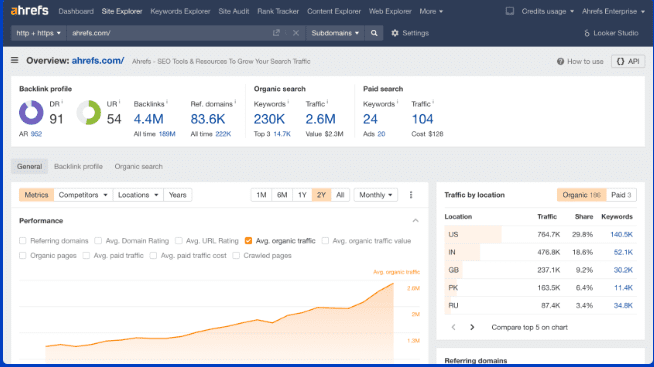The image size is (654, 367).
Task: Click the three-dot chart options icon
Action: [411, 195]
